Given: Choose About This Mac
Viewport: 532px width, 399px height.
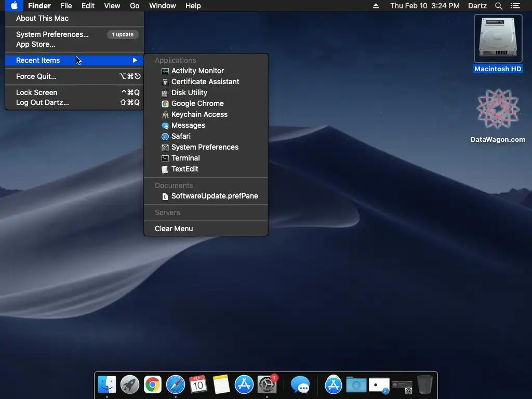Looking at the screenshot, I should coord(74,18).
